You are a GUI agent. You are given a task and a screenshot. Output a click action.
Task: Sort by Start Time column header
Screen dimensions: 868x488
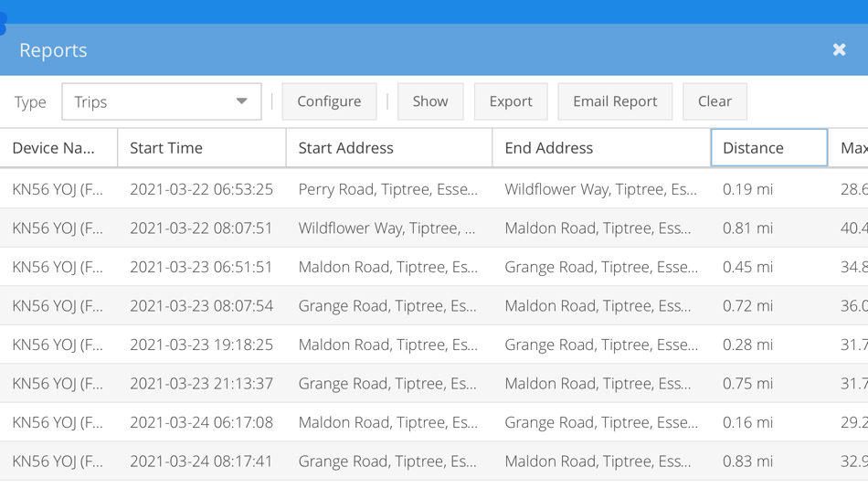202,148
